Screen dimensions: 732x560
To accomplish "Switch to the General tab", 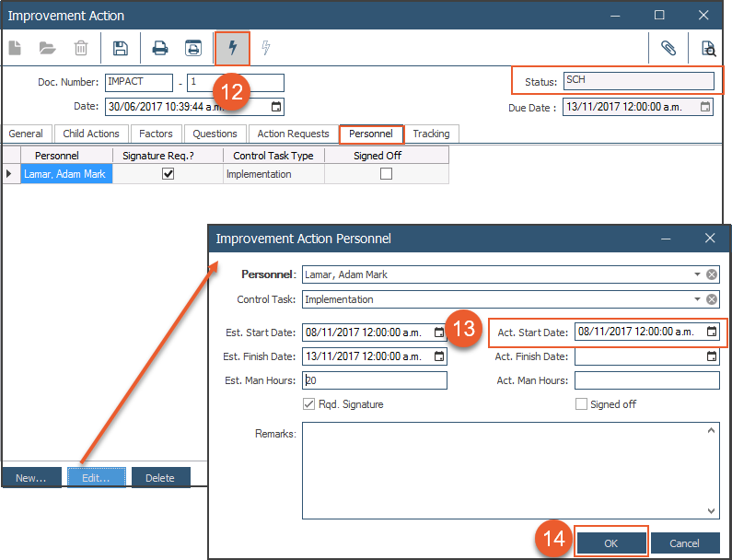I will [26, 134].
